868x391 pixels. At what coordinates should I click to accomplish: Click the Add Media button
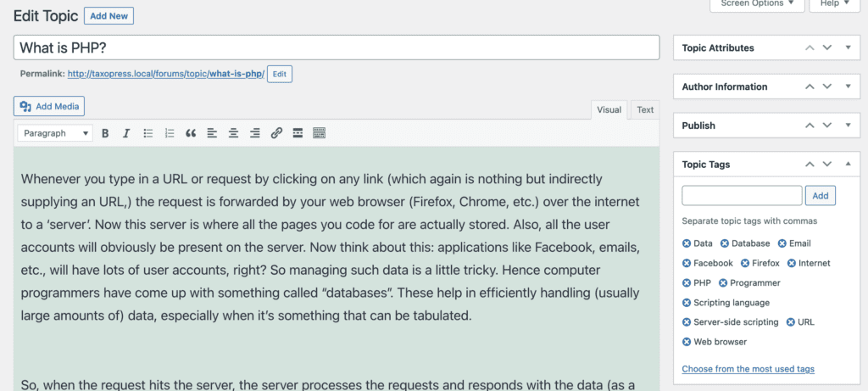click(49, 106)
